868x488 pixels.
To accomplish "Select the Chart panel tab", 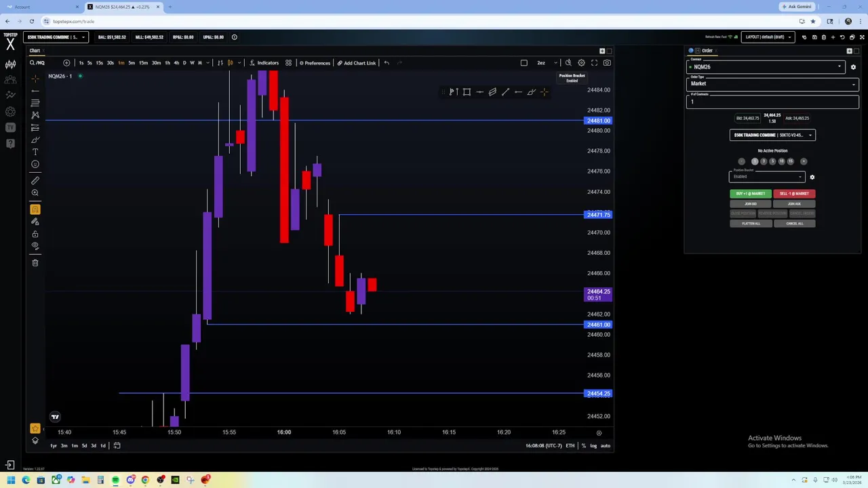I will (x=35, y=51).
